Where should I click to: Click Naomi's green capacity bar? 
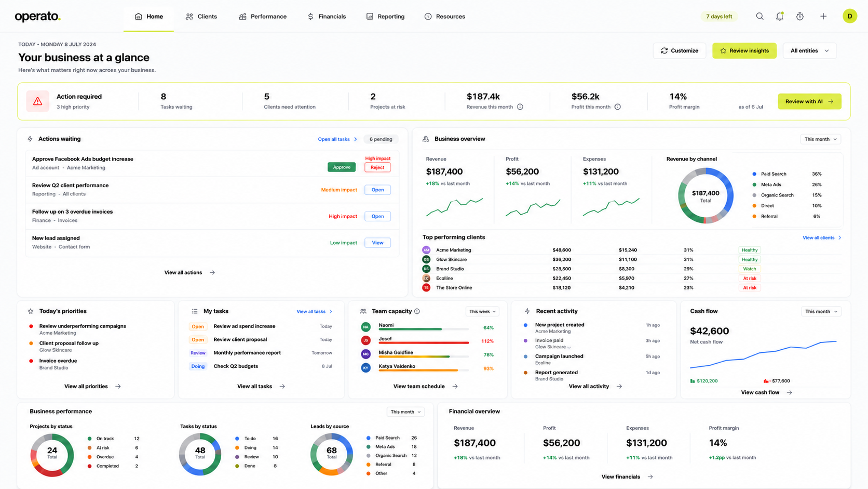click(410, 329)
